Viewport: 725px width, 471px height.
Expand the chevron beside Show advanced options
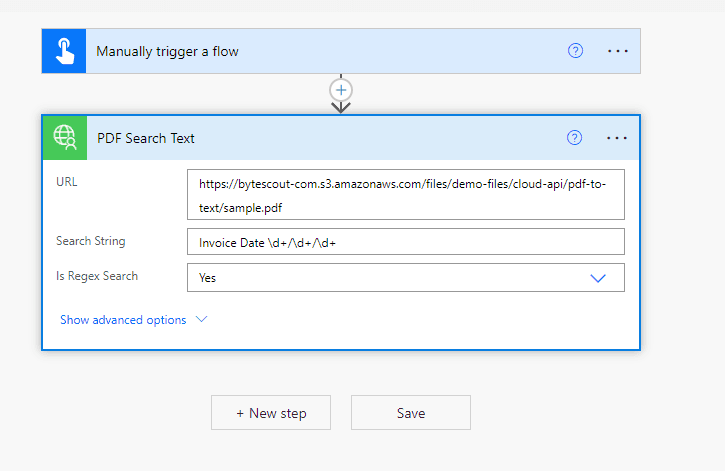coord(201,320)
